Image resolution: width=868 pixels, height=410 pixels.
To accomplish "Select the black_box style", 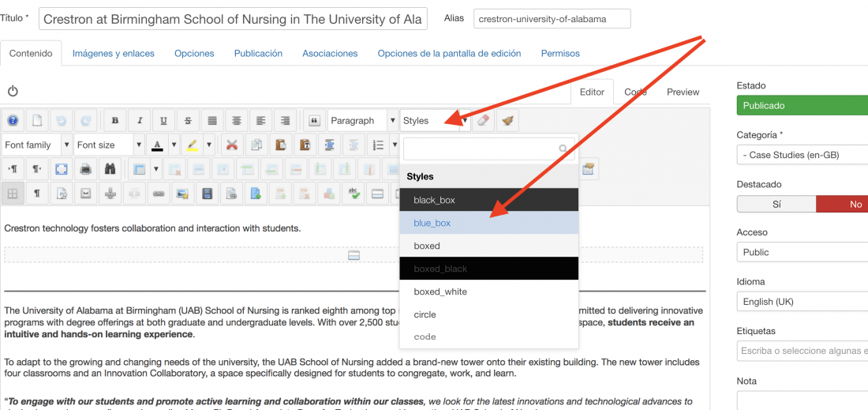I will [x=488, y=200].
